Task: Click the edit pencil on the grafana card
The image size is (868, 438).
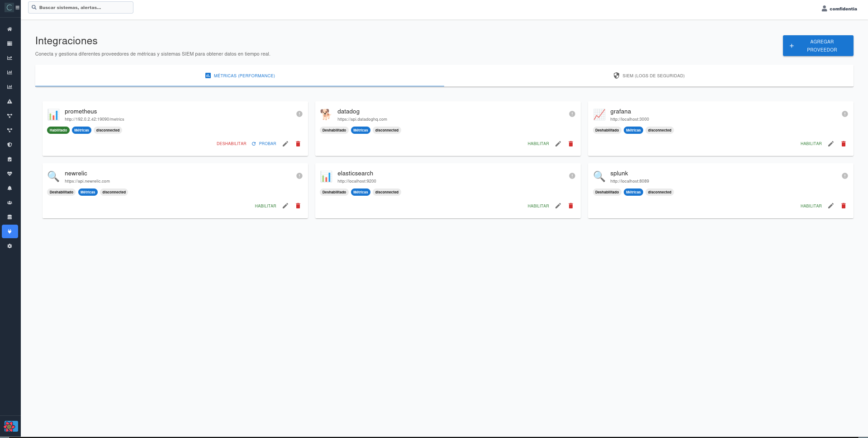Action: 830,143
